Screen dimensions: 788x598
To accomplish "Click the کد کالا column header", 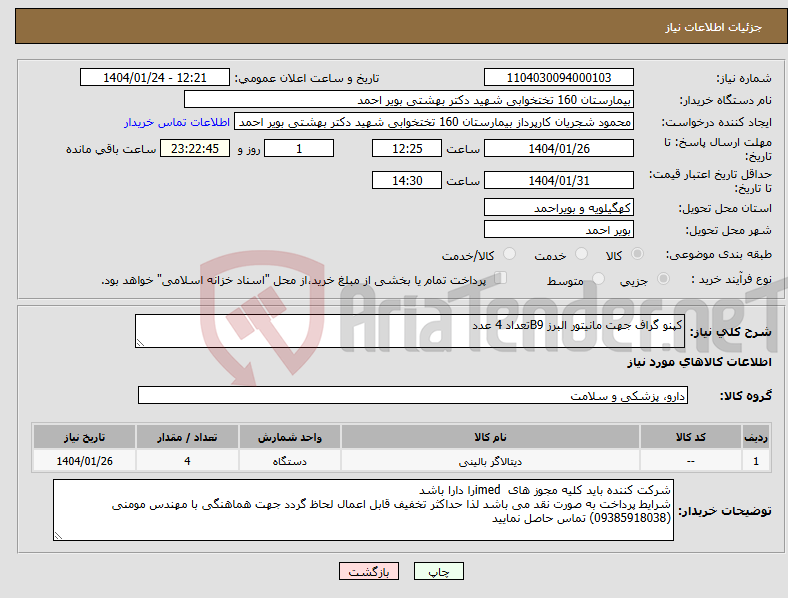I will click(x=691, y=437).
